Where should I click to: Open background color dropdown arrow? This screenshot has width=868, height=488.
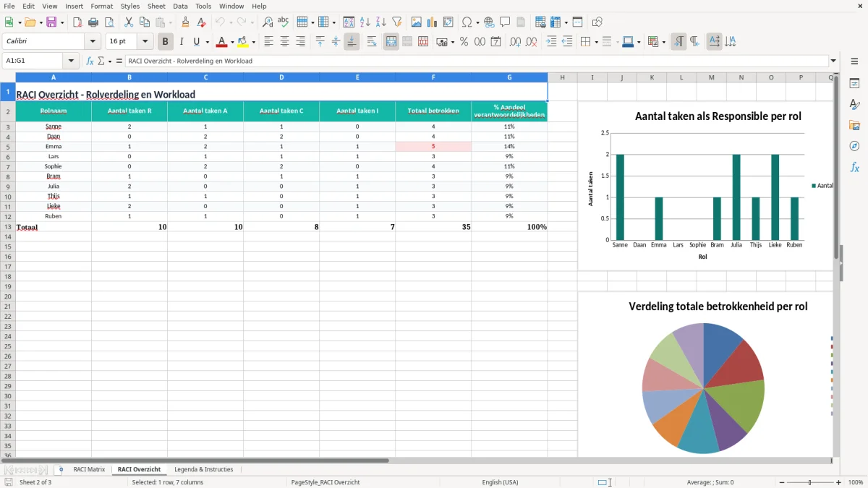tap(253, 42)
